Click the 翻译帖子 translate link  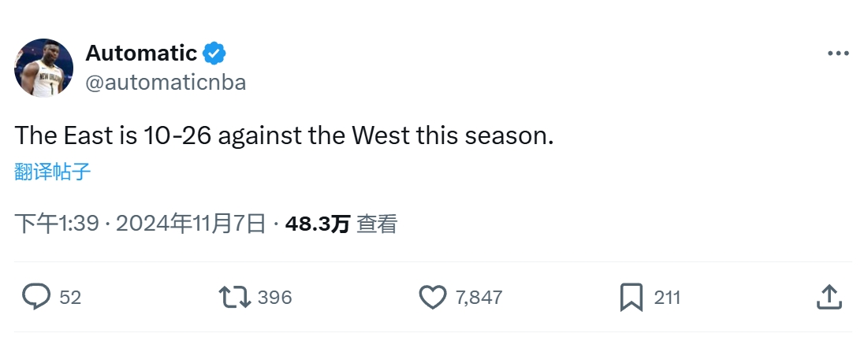[53, 172]
